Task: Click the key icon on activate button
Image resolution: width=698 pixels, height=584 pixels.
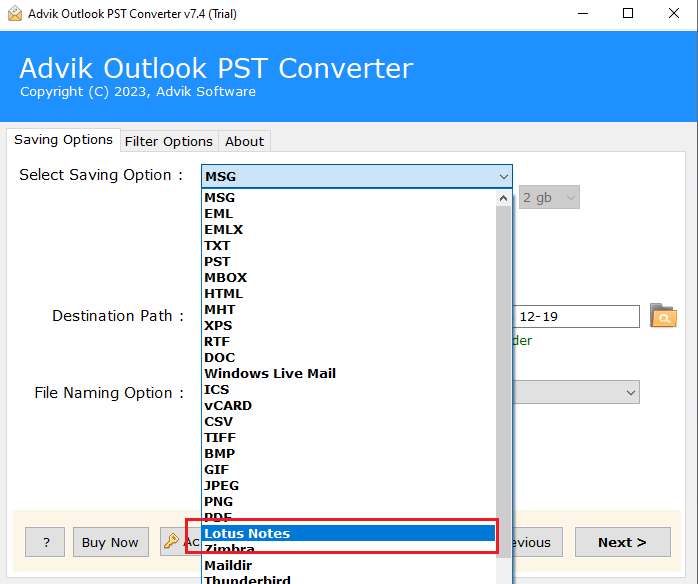Action: [171, 541]
